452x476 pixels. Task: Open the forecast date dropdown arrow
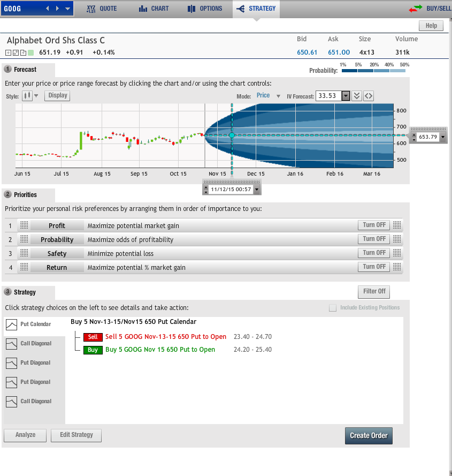pyautogui.click(x=257, y=190)
